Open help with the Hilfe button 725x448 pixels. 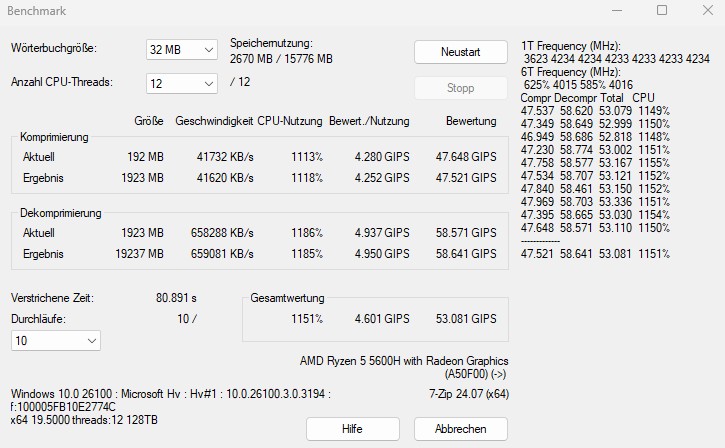[352, 429]
